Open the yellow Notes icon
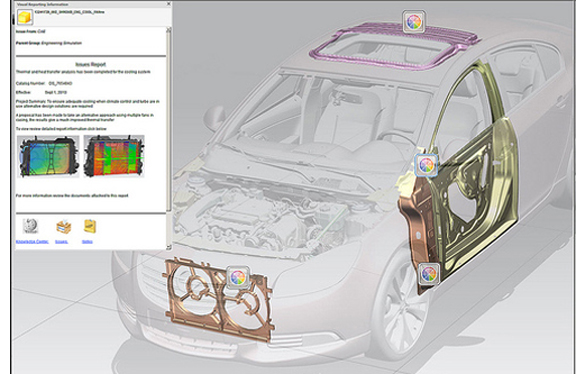This screenshot has height=374, width=576. [90, 226]
